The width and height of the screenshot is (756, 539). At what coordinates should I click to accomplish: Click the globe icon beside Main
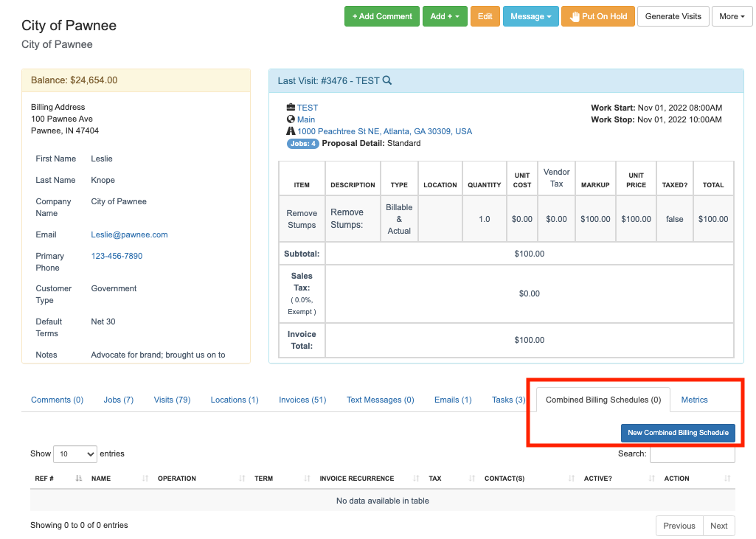[291, 119]
